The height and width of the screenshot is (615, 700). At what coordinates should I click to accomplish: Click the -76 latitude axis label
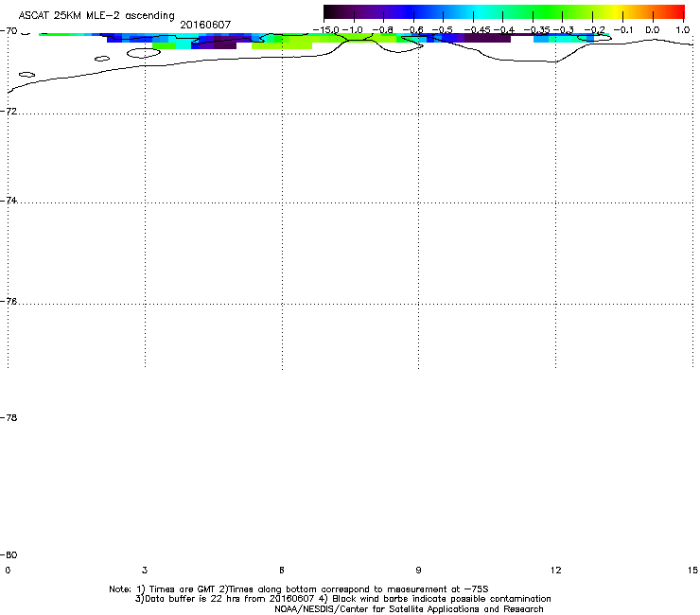coord(9,302)
